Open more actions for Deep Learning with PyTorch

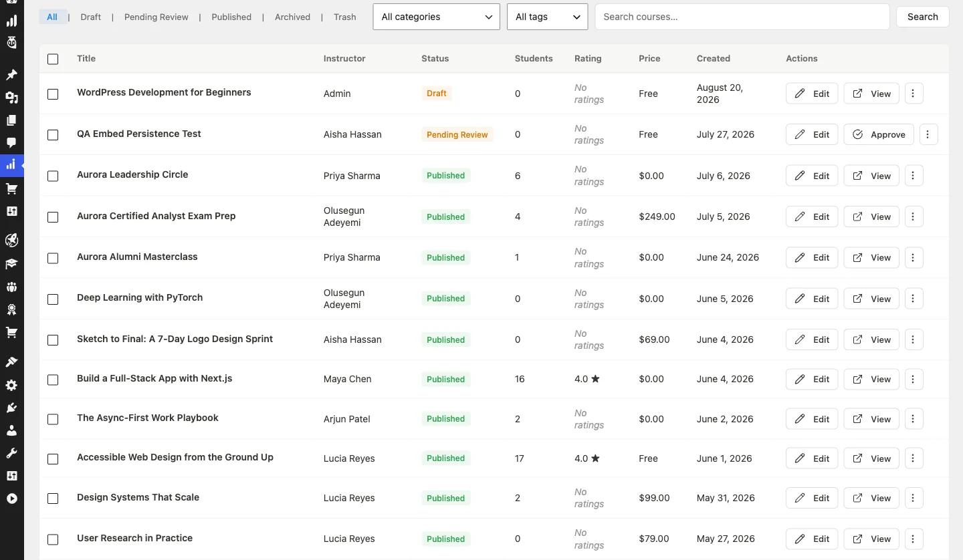pos(914,299)
